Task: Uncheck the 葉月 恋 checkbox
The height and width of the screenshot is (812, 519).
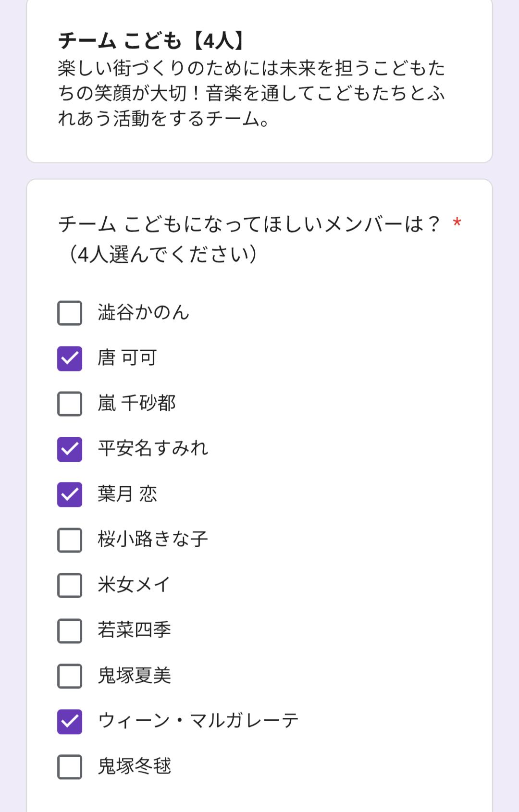Action: [70, 494]
